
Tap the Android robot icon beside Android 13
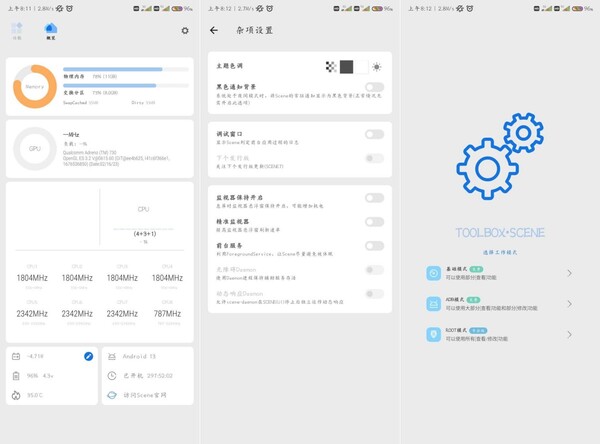pyautogui.click(x=112, y=356)
